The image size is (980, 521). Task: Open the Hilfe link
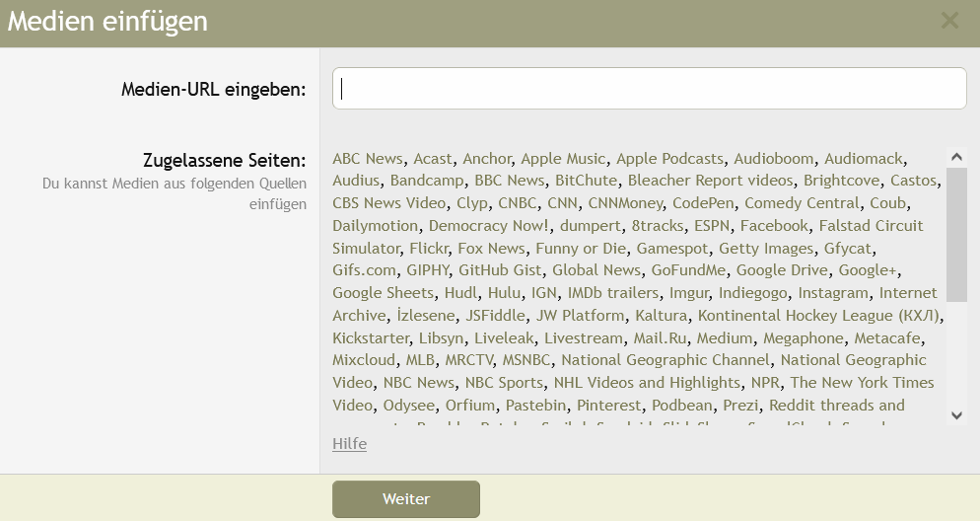(349, 443)
